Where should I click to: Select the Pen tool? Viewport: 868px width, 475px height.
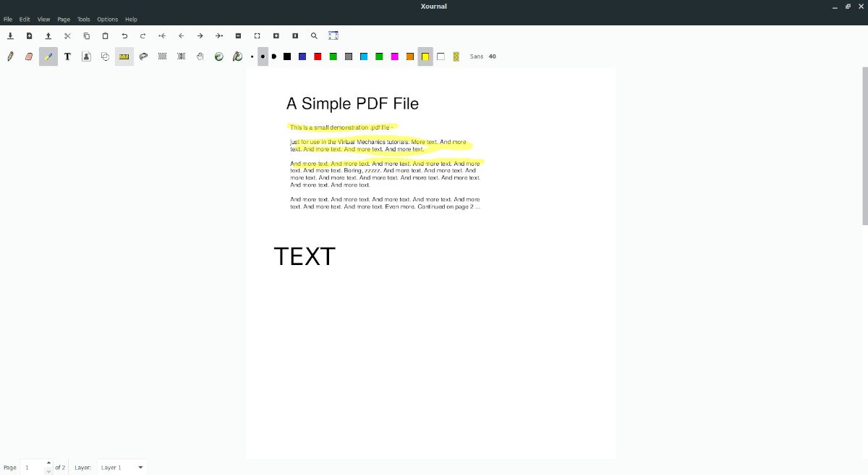coord(10,56)
